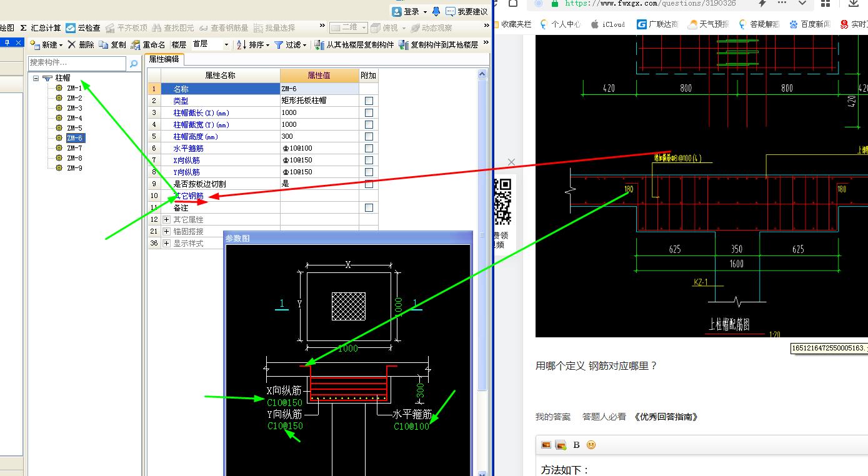Viewport: 868px width, 476px height.
Task: Open the 广联达 bookmark in browser
Action: [657, 24]
